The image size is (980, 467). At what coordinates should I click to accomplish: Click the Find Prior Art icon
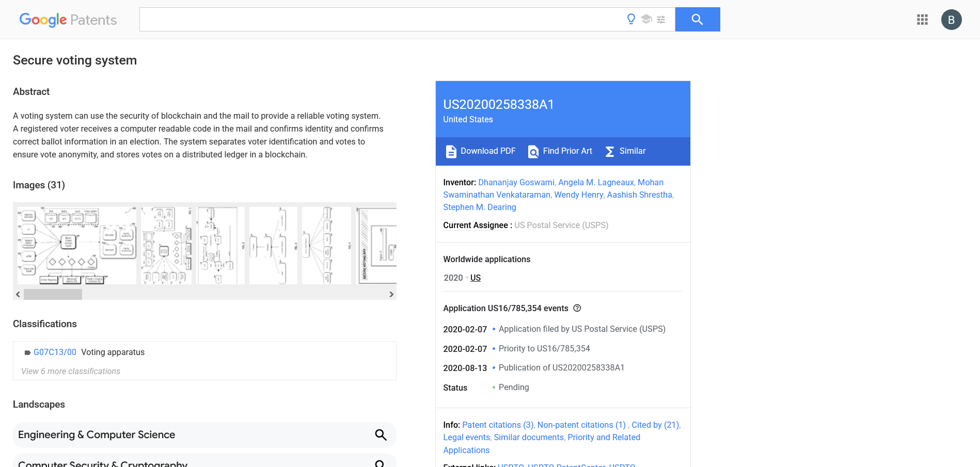(x=533, y=151)
